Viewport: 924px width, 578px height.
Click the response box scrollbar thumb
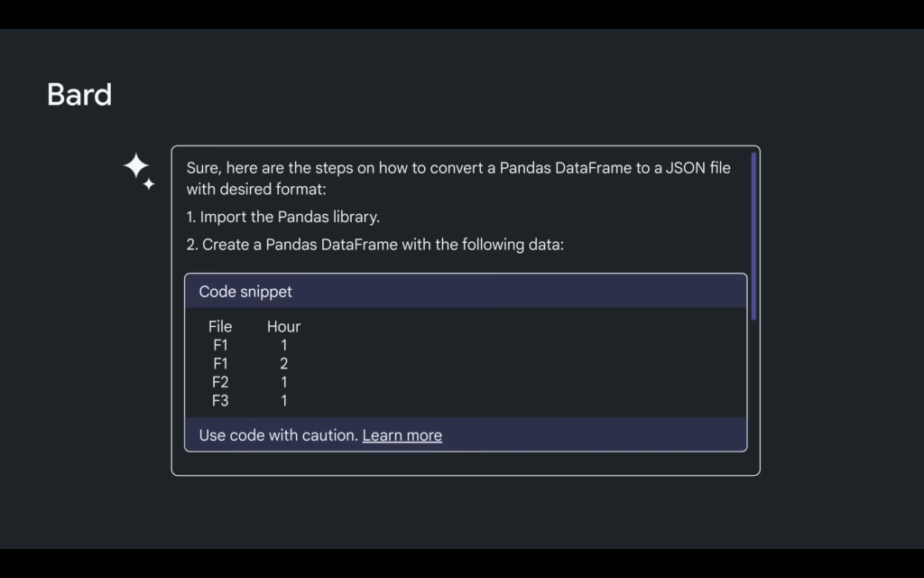pyautogui.click(x=753, y=235)
